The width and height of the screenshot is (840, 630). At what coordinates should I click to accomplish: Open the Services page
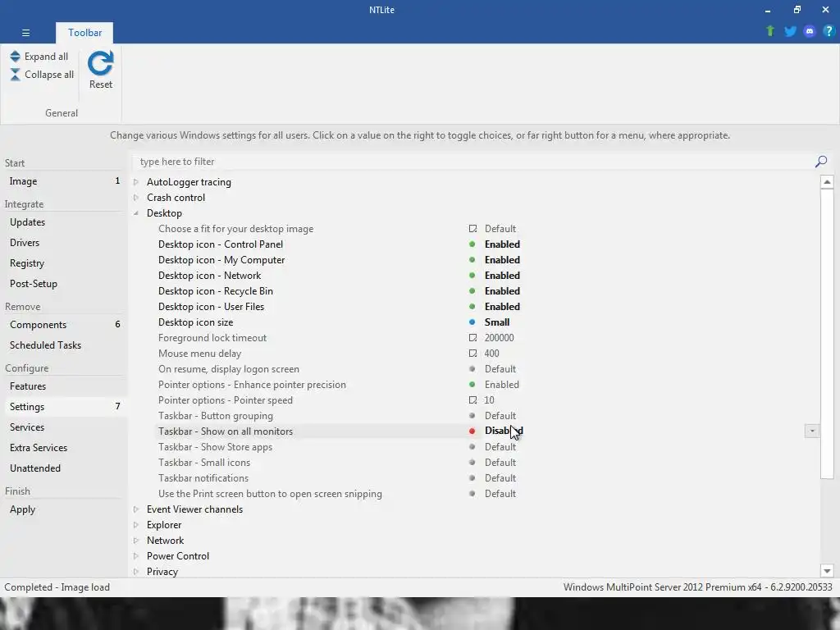[x=64, y=427]
